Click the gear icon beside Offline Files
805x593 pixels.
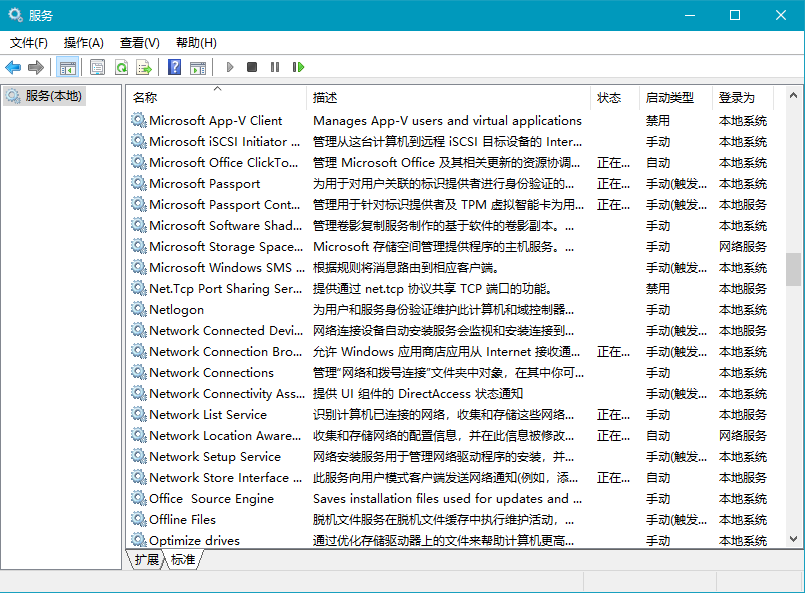click(x=139, y=519)
